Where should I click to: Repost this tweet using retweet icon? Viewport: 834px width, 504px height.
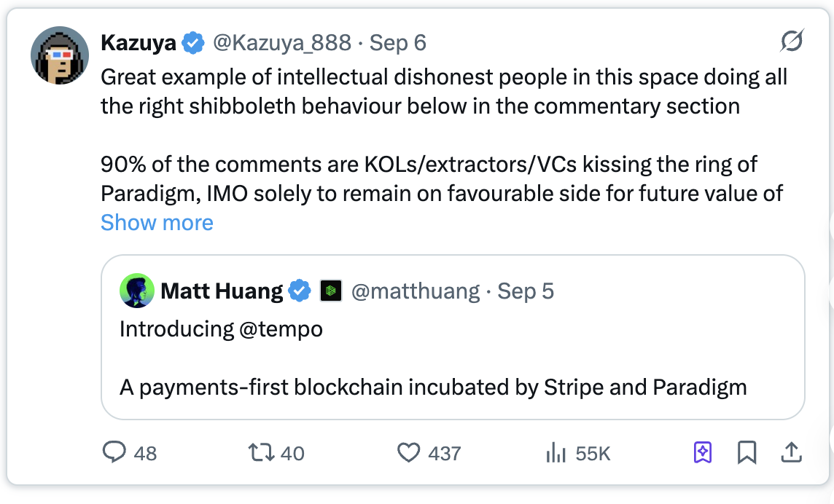[x=260, y=453]
